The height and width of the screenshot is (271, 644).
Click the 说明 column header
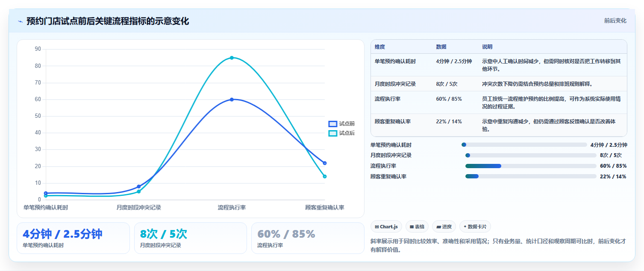pyautogui.click(x=488, y=47)
